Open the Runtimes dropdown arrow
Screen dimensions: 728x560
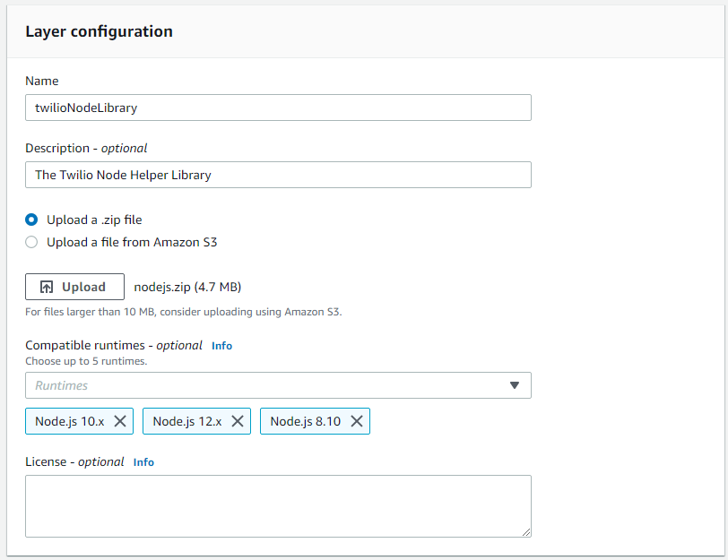[x=515, y=385]
